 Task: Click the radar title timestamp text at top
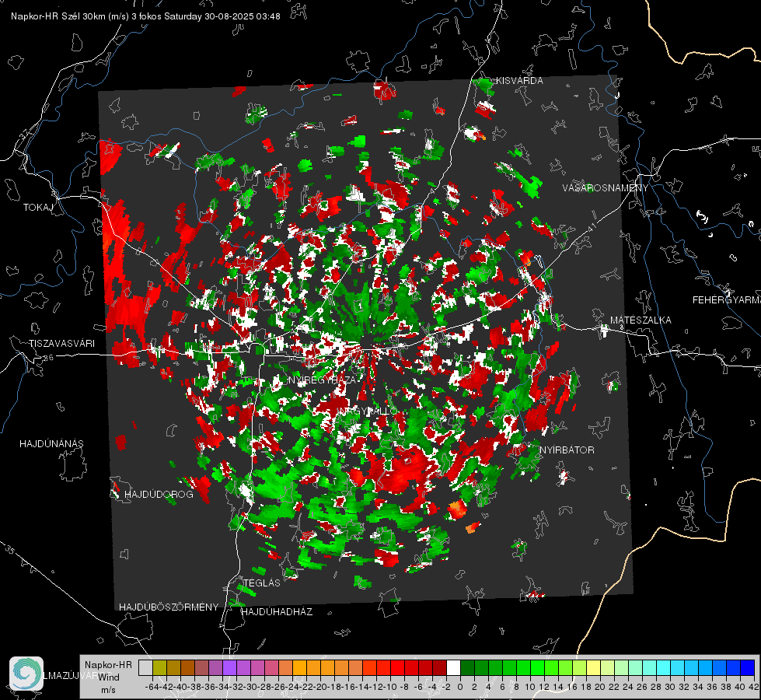click(145, 16)
